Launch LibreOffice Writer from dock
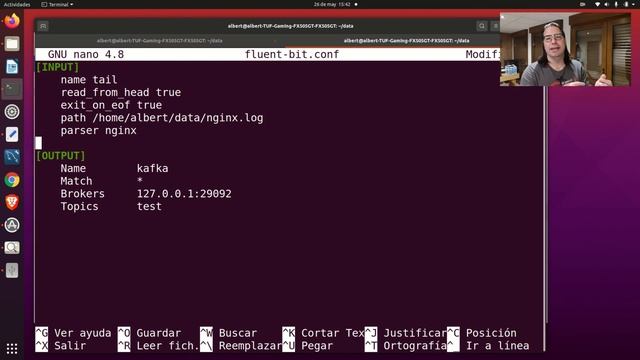This screenshot has height=360, width=640. [12, 67]
